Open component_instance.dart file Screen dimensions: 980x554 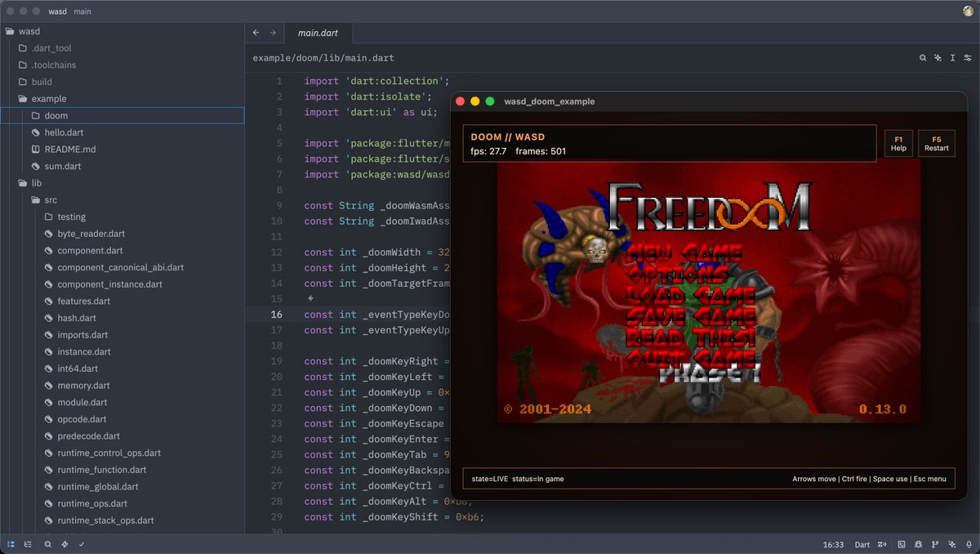click(x=122, y=284)
